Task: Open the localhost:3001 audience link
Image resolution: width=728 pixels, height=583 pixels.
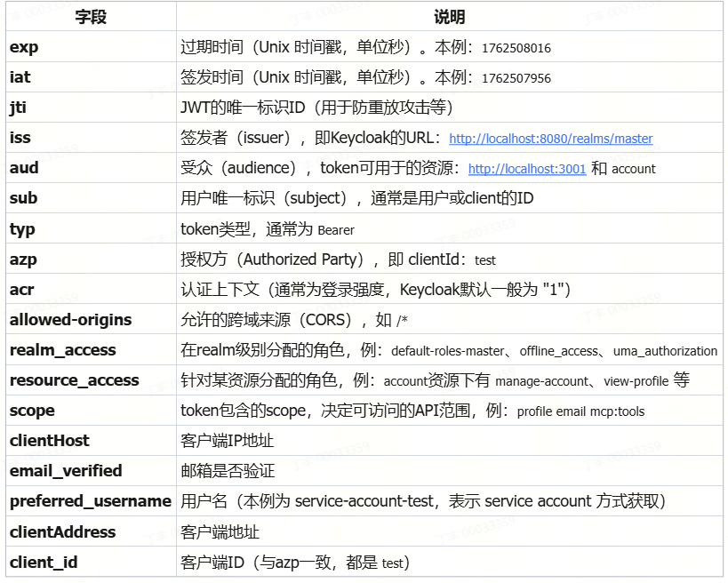Action: 526,169
